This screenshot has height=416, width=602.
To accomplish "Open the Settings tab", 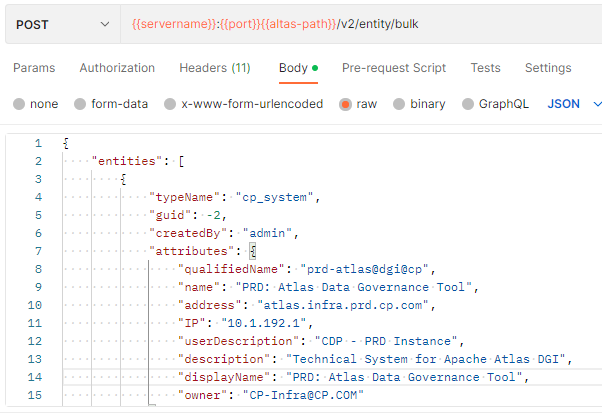I will 548,68.
